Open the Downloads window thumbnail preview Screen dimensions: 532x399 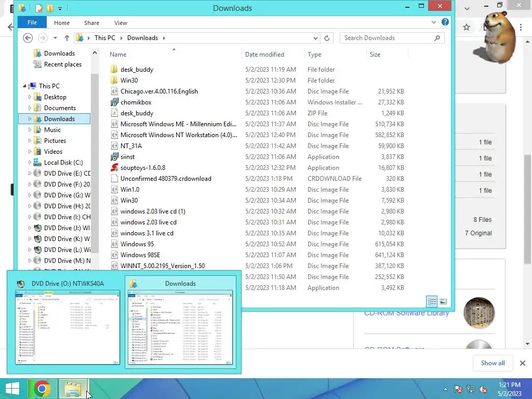[x=180, y=322]
